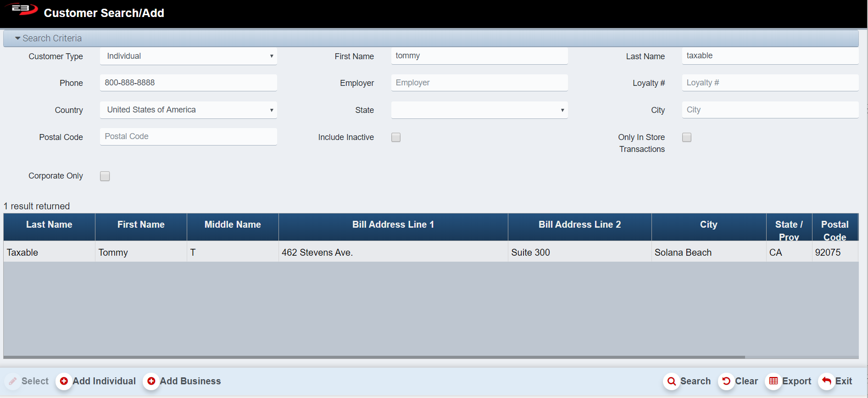Image resolution: width=868 pixels, height=398 pixels.
Task: Click into the Postal Code field
Action: pos(188,137)
